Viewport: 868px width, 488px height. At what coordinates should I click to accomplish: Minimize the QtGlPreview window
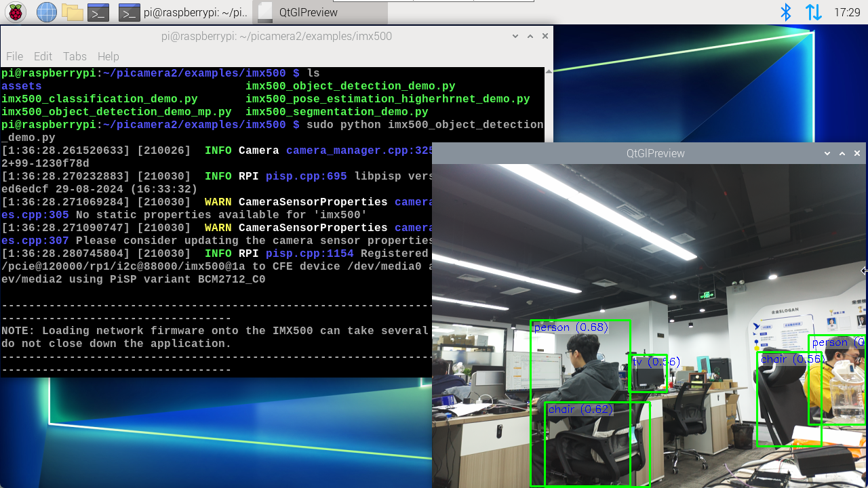[827, 153]
